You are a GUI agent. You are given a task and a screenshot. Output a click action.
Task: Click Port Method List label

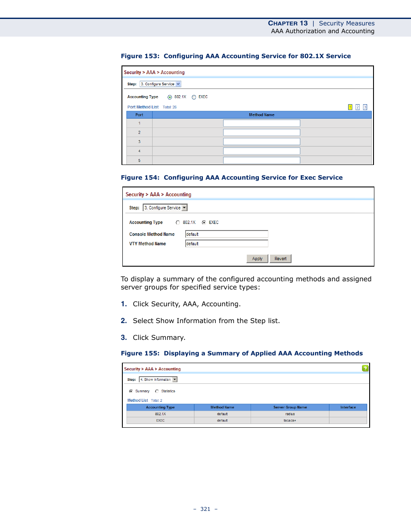[x=143, y=107]
